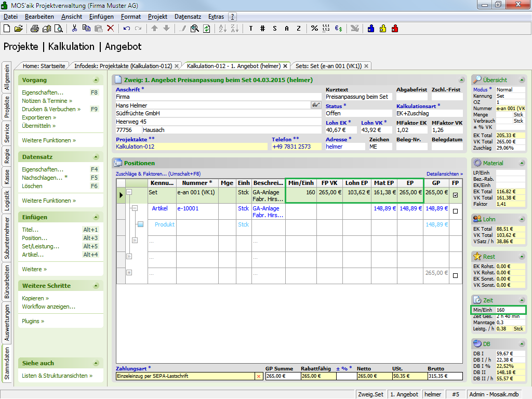Viewport: 532px width, 399px height.
Task: Click the scissors Cut icon
Action: 75,29
